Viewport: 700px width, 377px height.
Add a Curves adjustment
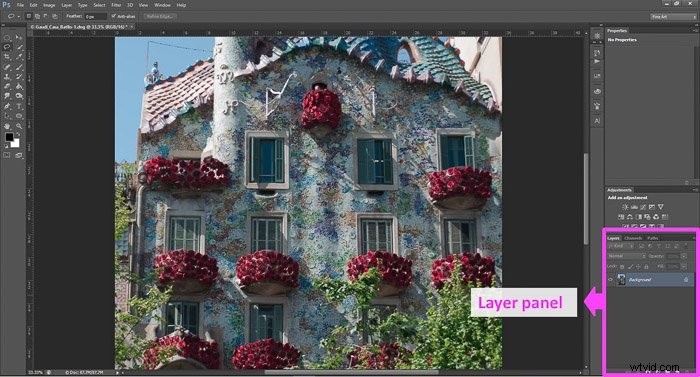tap(643, 207)
